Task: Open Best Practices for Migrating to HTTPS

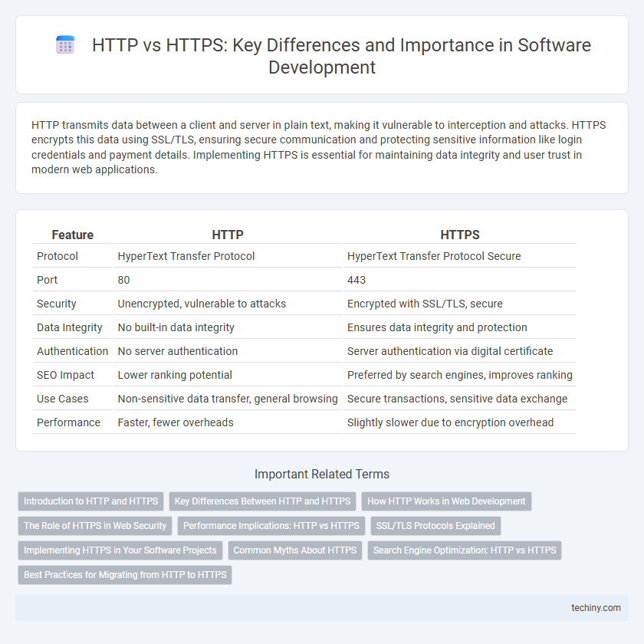Action: (125, 575)
